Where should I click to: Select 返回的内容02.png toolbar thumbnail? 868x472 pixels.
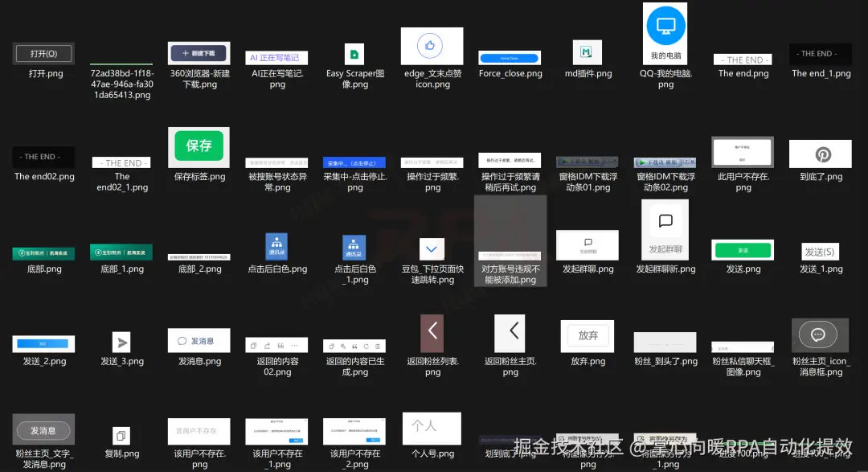pyautogui.click(x=276, y=346)
